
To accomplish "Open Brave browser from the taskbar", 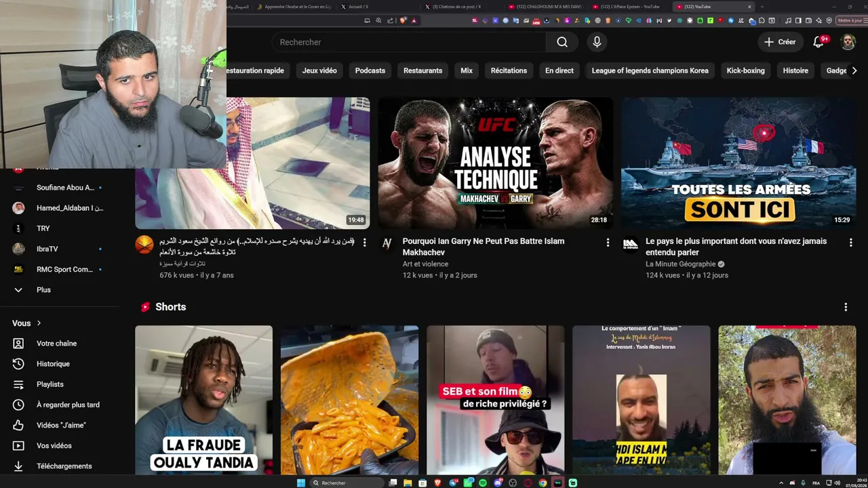I will (x=437, y=483).
